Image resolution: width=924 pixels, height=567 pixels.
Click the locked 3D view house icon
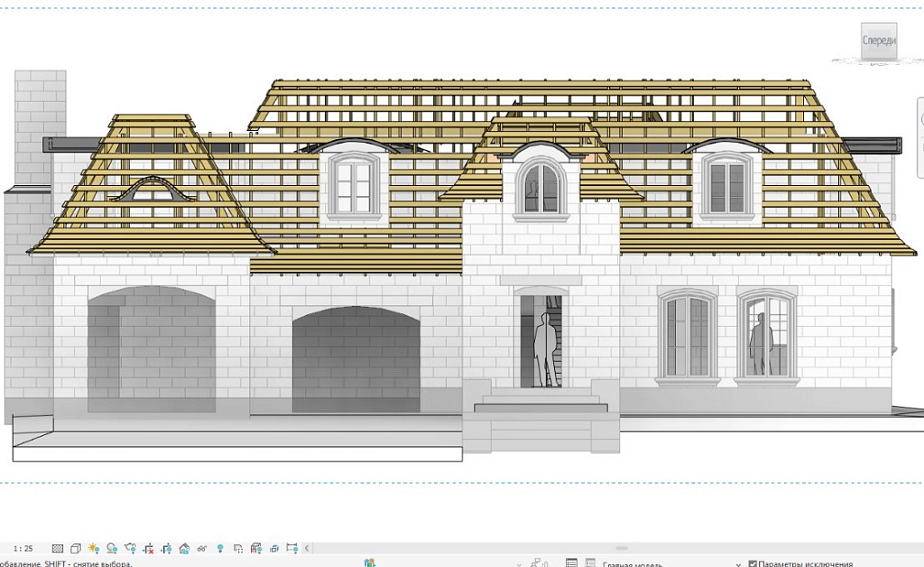click(x=184, y=549)
